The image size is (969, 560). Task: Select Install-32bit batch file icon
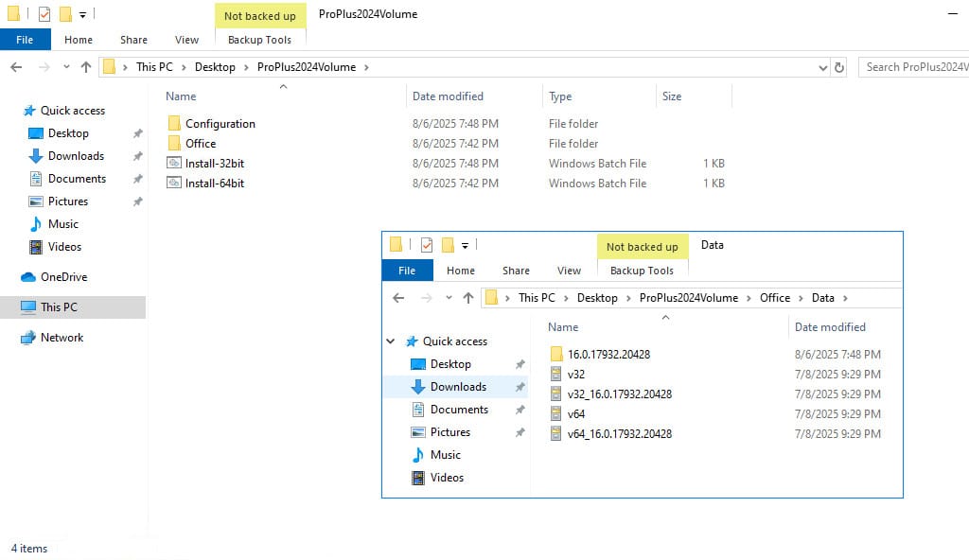coord(174,164)
